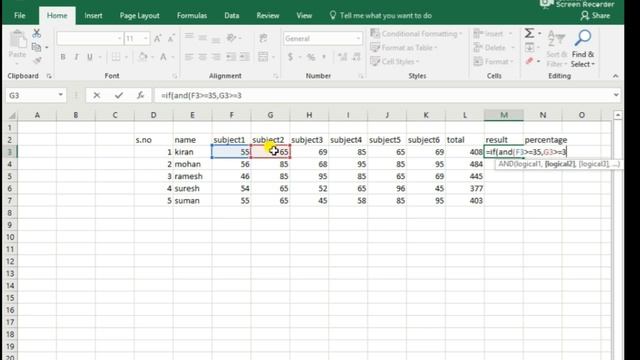The image size is (640, 360).
Task: Click the Increase Indent icon
Action: (x=244, y=57)
